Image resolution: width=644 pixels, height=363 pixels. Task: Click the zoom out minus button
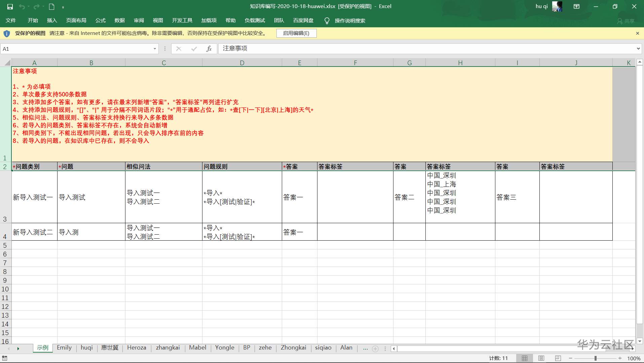tap(570, 358)
